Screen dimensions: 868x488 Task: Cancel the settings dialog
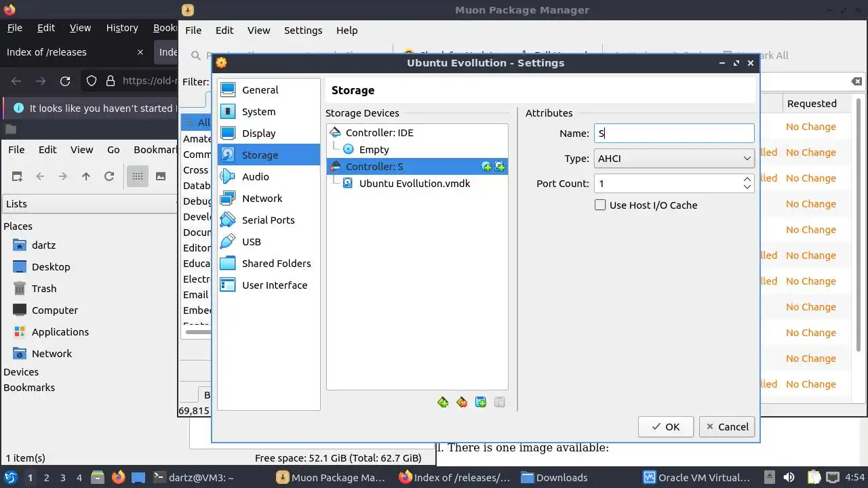pos(727,427)
